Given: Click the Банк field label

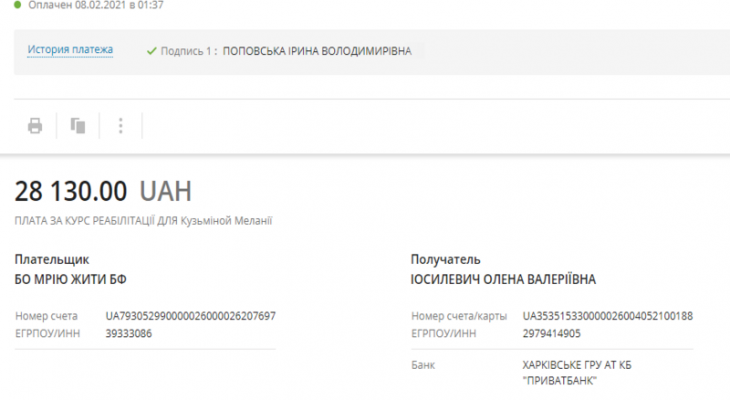Looking at the screenshot, I should [x=423, y=365].
